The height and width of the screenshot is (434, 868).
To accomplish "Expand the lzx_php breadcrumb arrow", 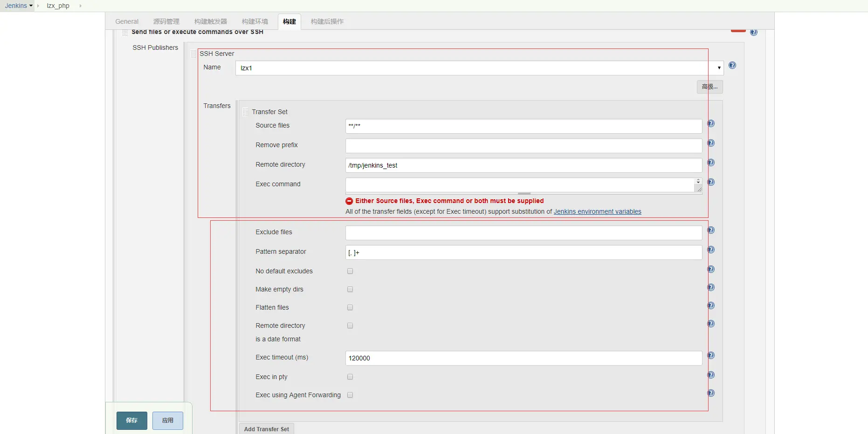I will click(x=80, y=6).
